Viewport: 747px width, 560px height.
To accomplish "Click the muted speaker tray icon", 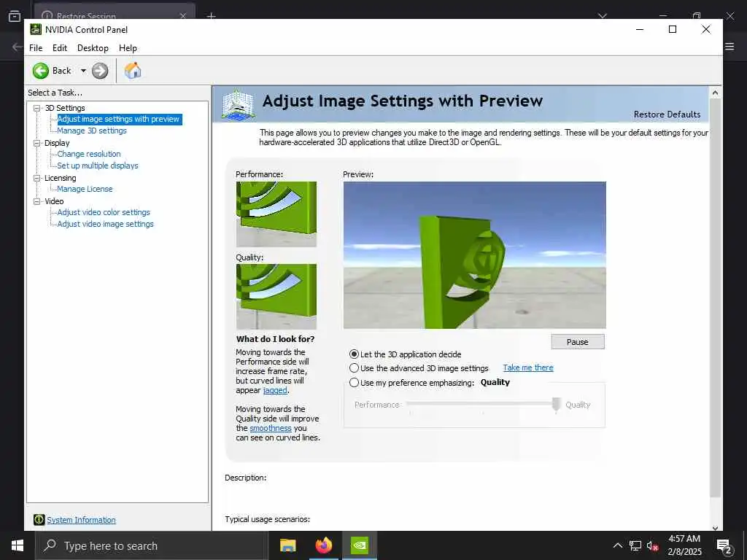I will (x=652, y=545).
